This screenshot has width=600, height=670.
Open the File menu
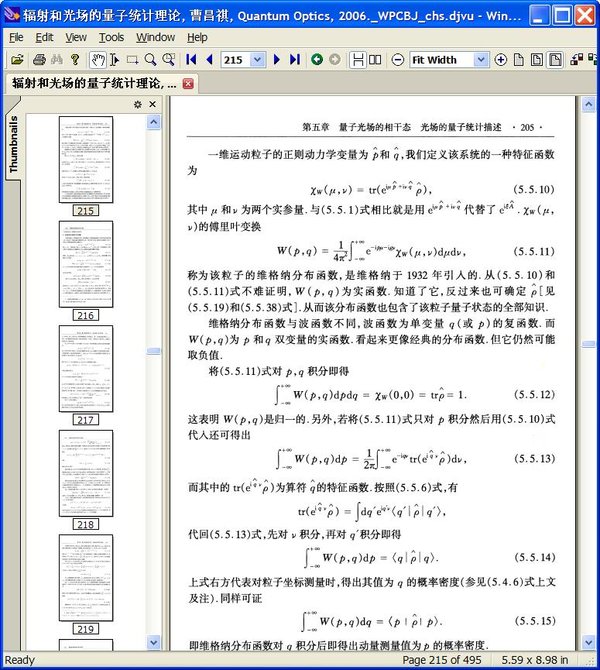click(x=16, y=38)
